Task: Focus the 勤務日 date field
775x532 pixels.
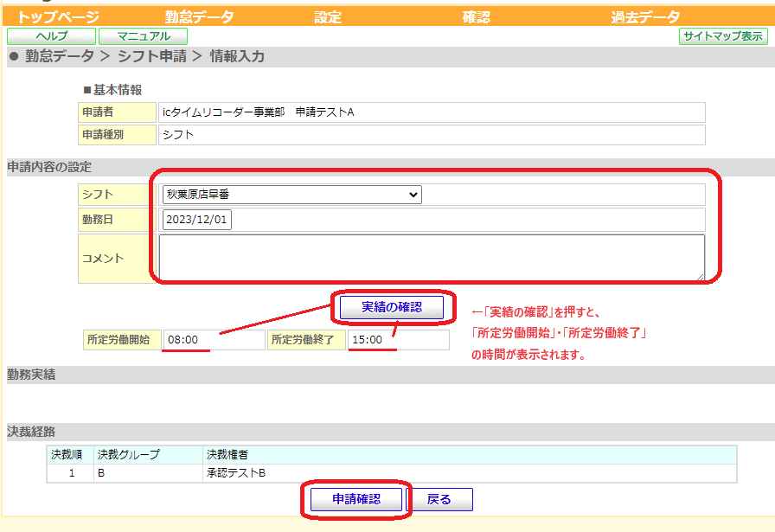Action: (x=196, y=220)
